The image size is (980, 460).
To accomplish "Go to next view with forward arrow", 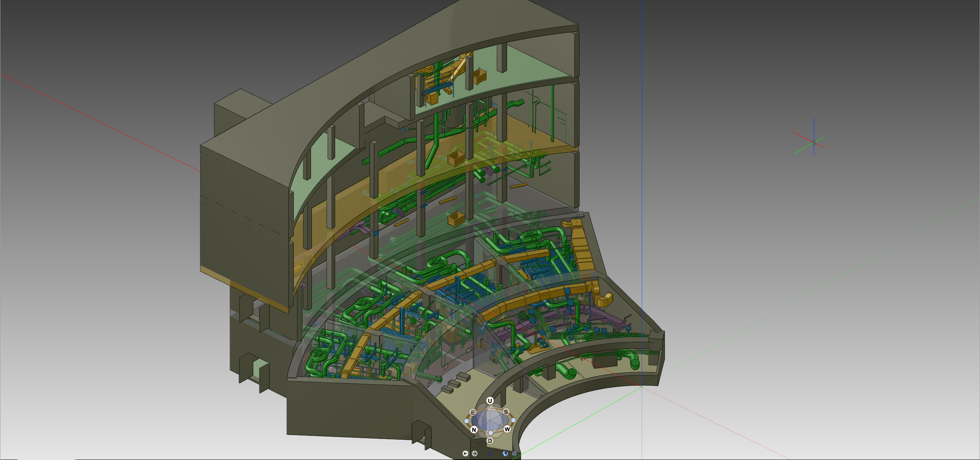I will coord(475,453).
